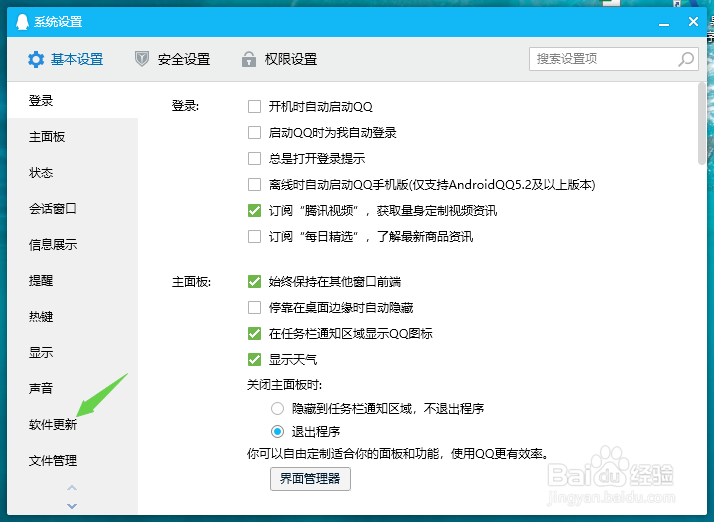
Task: Click the sidebar scroll-down chevron
Action: 72,506
